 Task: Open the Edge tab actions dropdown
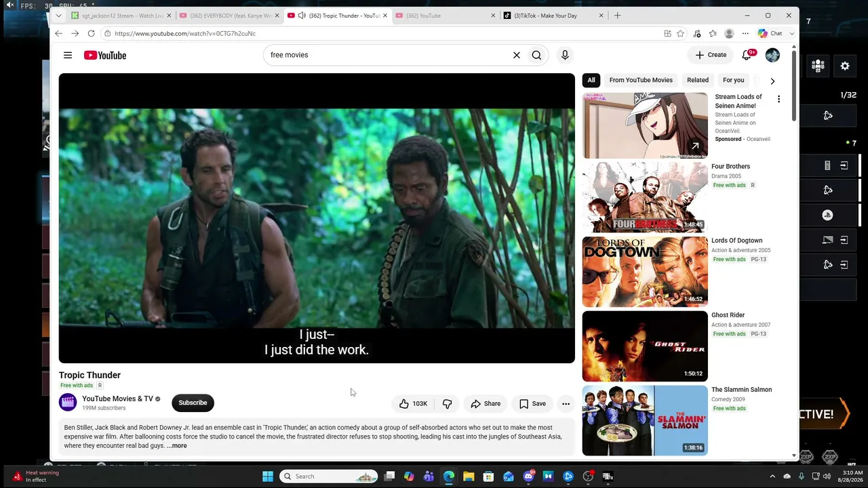click(x=59, y=16)
